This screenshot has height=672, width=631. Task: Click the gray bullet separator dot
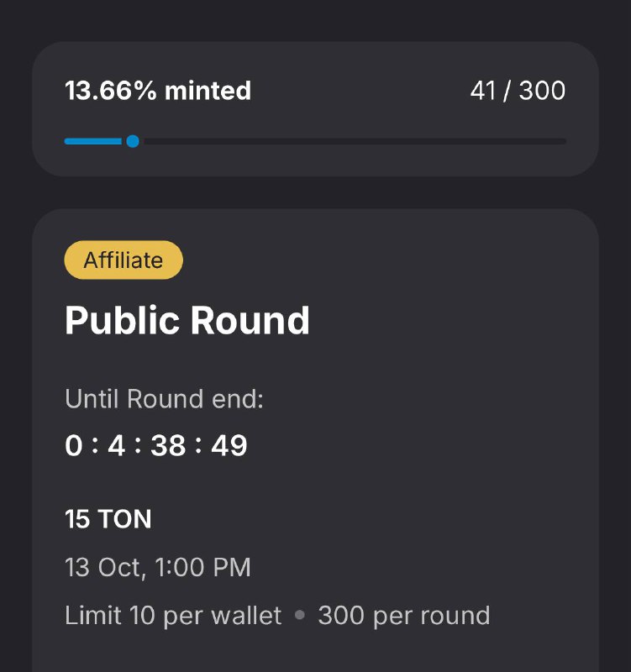click(x=300, y=616)
